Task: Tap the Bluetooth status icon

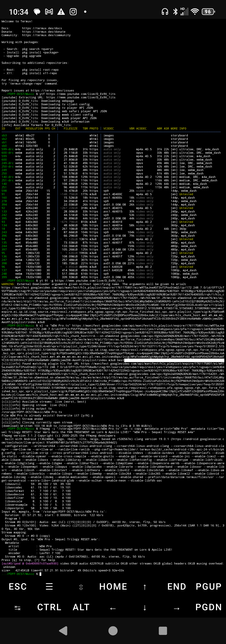Action: 175,11
